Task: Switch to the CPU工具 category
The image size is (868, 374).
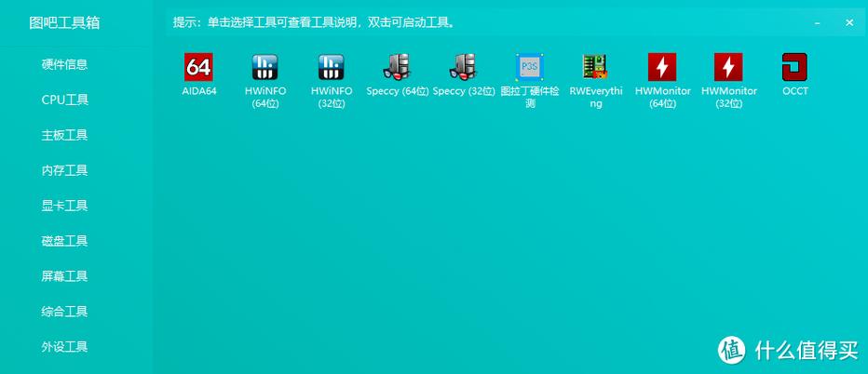Action: point(65,100)
